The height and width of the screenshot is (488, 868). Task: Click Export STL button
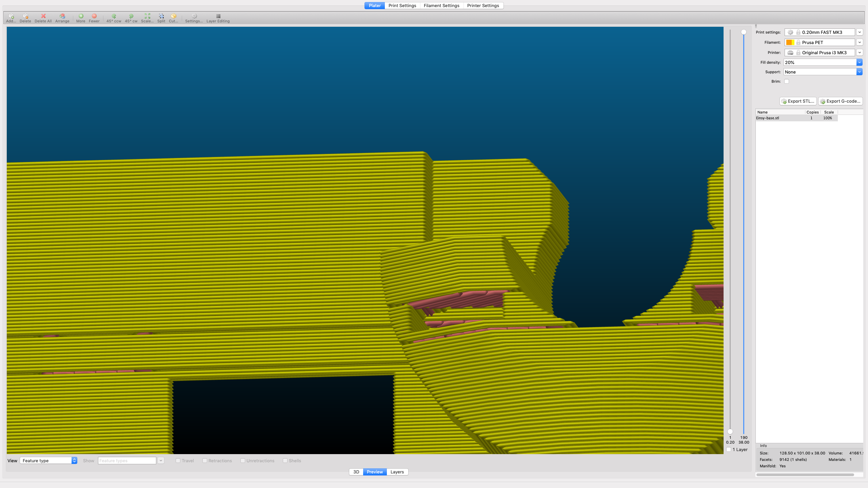pos(798,101)
